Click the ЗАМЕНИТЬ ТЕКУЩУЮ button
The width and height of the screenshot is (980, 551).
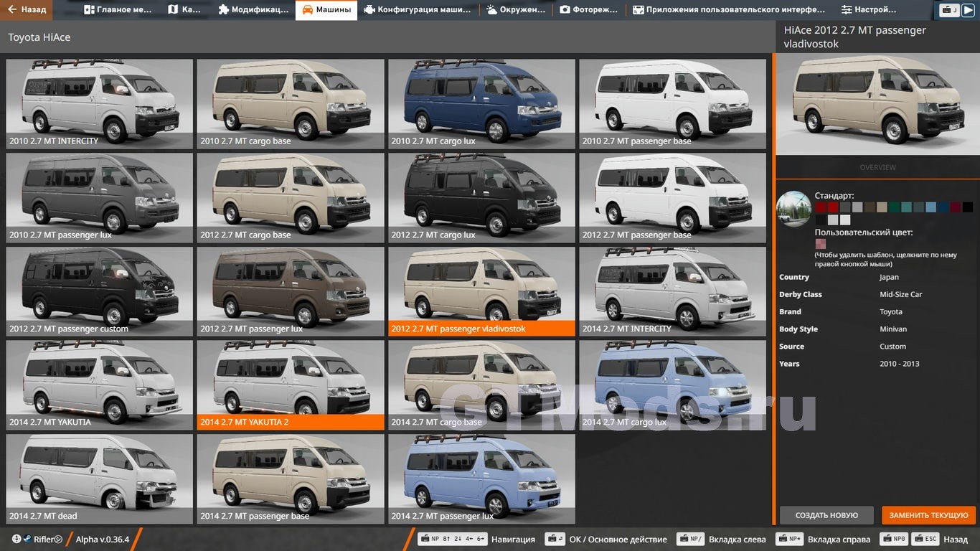click(x=929, y=515)
